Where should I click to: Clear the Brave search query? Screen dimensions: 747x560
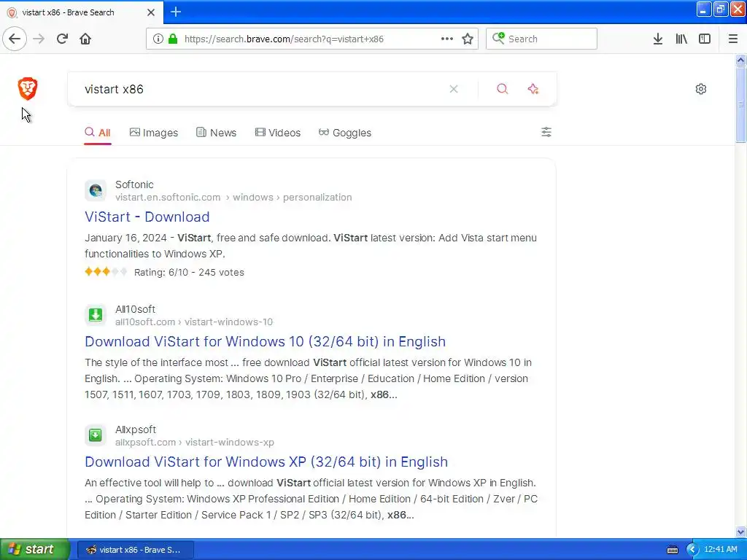click(454, 89)
